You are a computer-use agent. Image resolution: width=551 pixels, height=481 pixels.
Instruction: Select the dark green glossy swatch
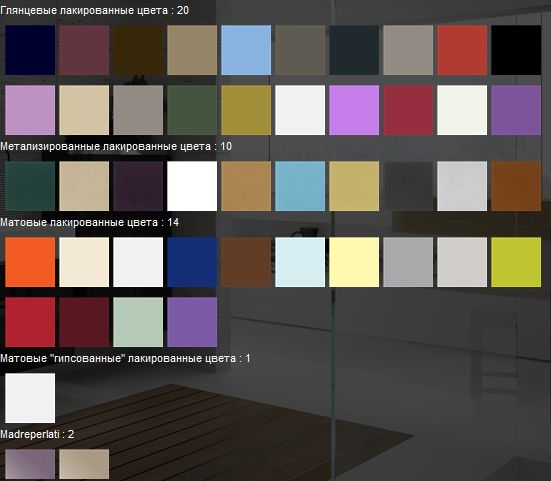pyautogui.click(x=192, y=110)
